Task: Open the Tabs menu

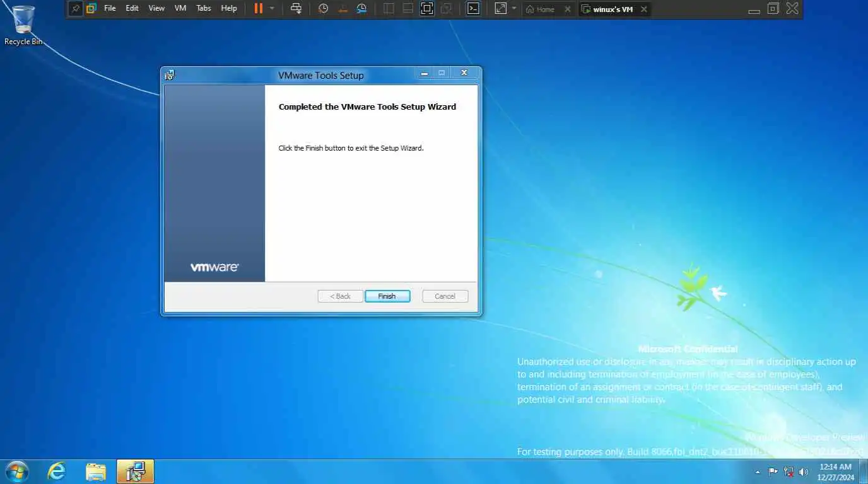Action: [204, 9]
